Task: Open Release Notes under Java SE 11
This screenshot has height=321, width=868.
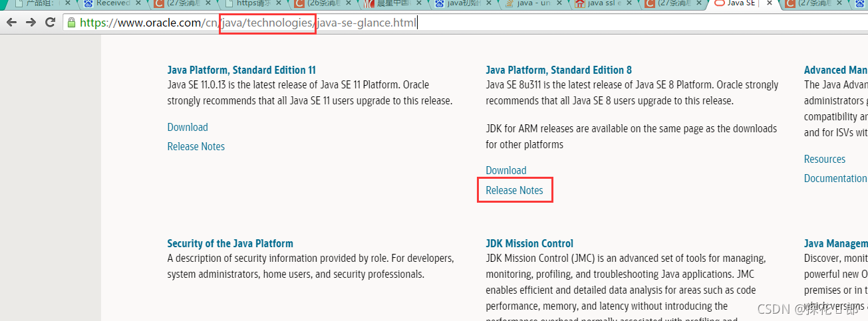Action: [196, 146]
